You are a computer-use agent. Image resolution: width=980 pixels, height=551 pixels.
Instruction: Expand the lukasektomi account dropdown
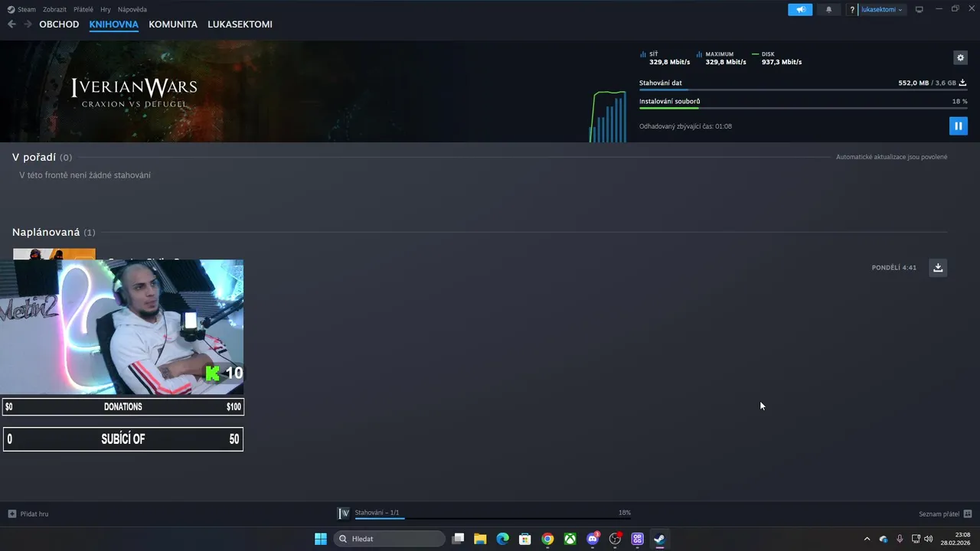pyautogui.click(x=883, y=10)
